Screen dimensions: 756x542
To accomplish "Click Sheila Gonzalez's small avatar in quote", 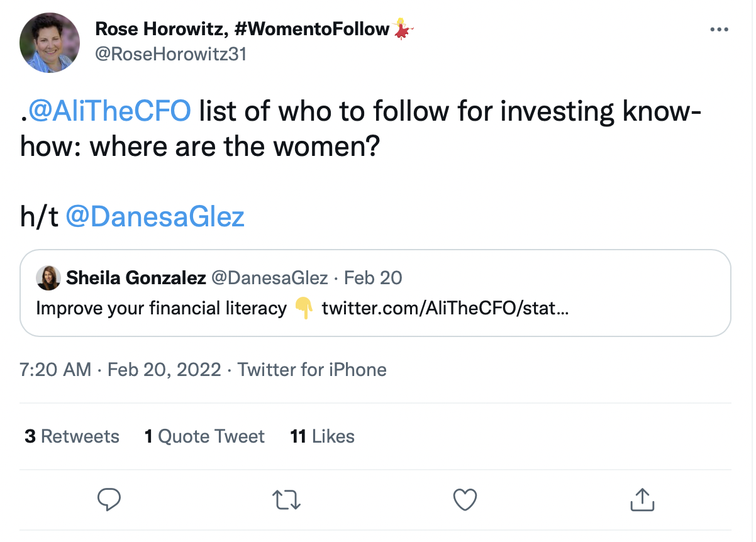I will (x=48, y=278).
